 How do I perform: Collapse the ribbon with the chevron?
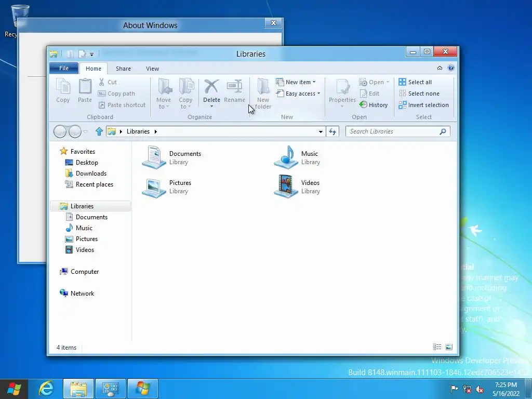[x=440, y=68]
